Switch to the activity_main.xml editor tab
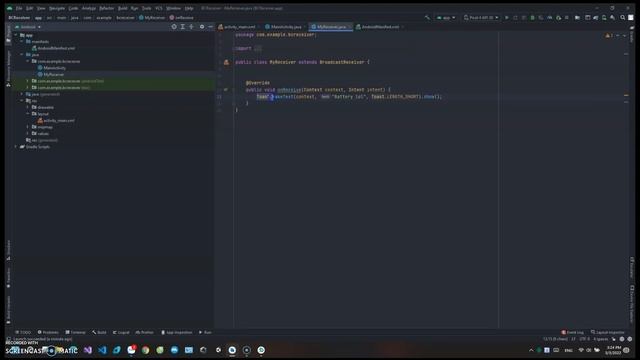640x360 pixels. coord(240,27)
